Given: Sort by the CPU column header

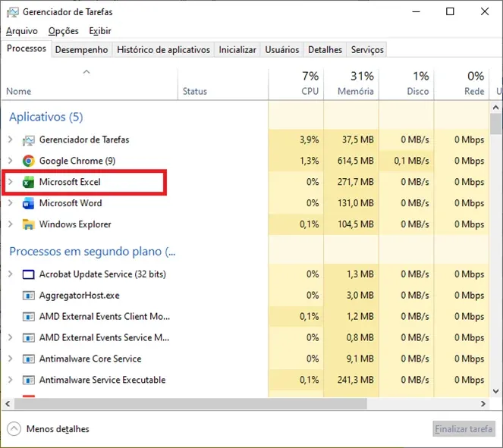Looking at the screenshot, I should [x=296, y=84].
